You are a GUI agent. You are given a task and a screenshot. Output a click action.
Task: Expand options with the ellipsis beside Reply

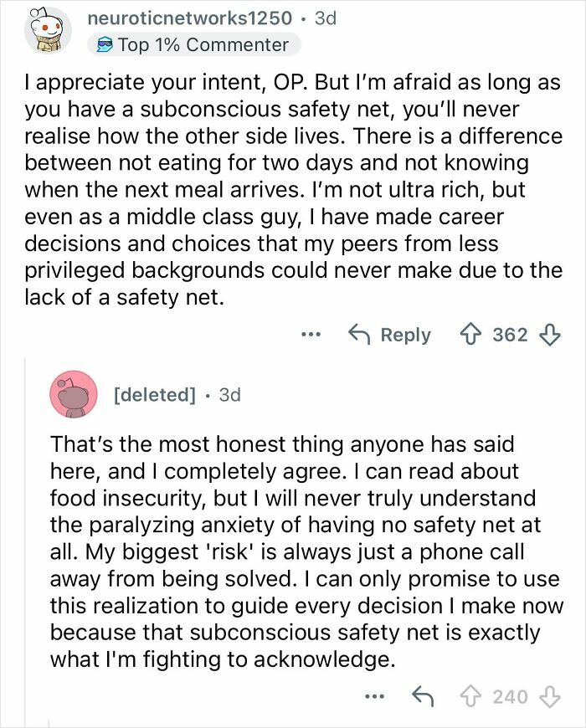pos(313,335)
